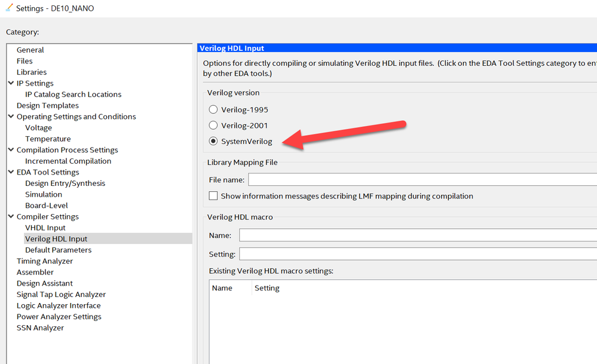Image resolution: width=597 pixels, height=364 pixels.
Task: Enable LMF mapping information messages checkbox
Action: 213,195
